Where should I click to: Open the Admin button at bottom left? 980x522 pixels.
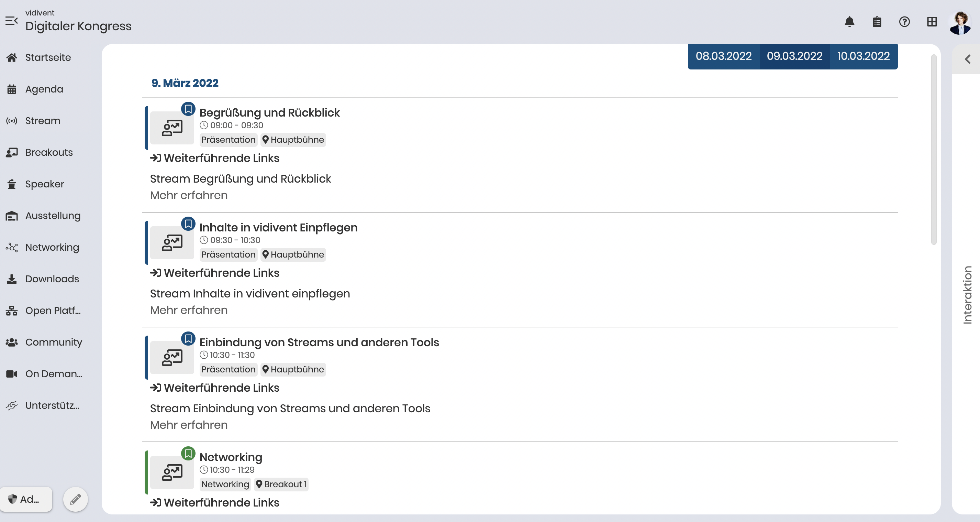point(26,499)
